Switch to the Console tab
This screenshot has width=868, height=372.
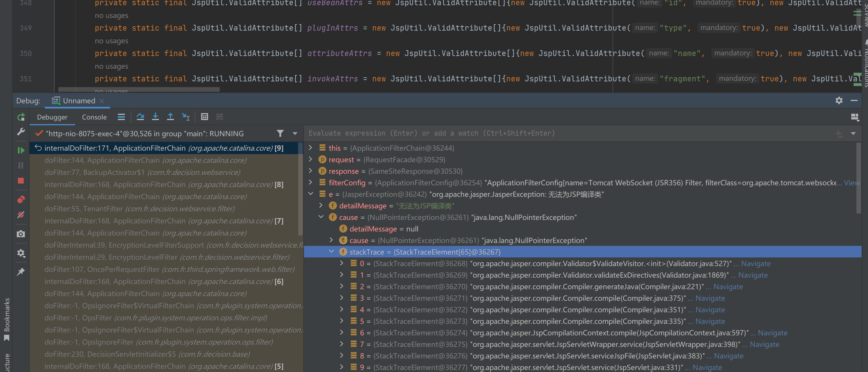click(x=94, y=117)
